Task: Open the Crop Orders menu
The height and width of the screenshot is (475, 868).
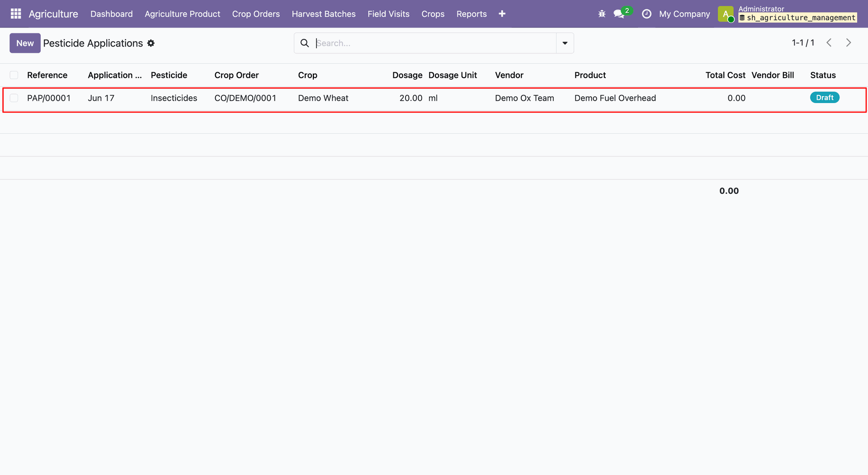Action: click(256, 14)
